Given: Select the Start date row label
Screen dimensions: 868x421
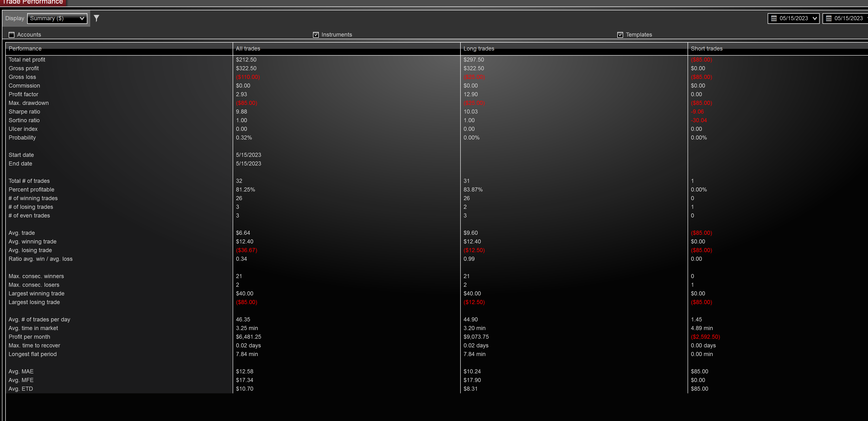Looking at the screenshot, I should [x=21, y=155].
